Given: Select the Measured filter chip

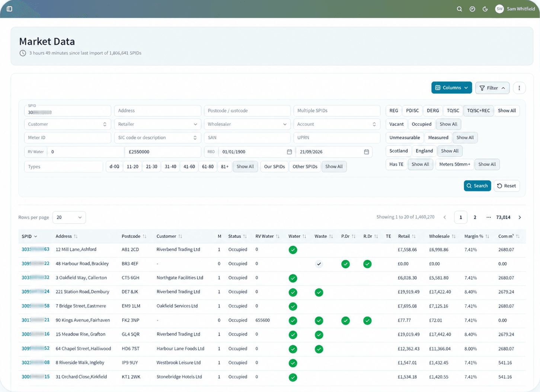Looking at the screenshot, I should point(438,138).
